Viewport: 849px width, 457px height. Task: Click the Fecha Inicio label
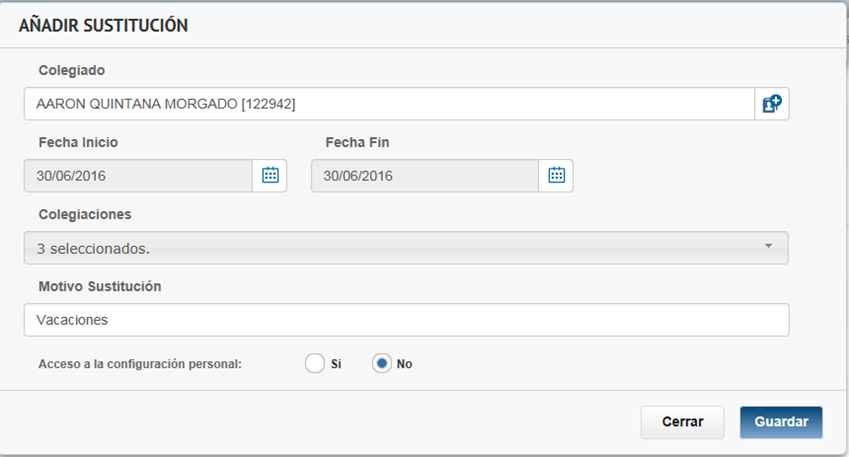(x=78, y=142)
